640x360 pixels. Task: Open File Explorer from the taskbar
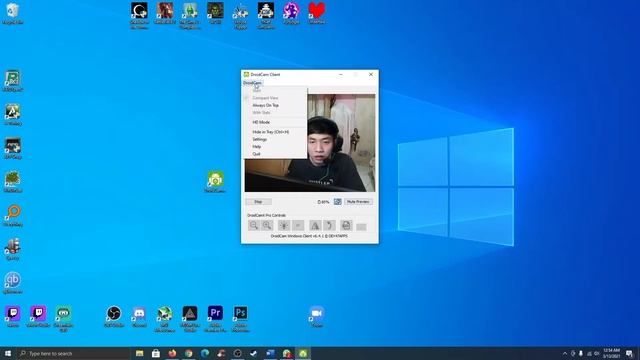point(140,353)
